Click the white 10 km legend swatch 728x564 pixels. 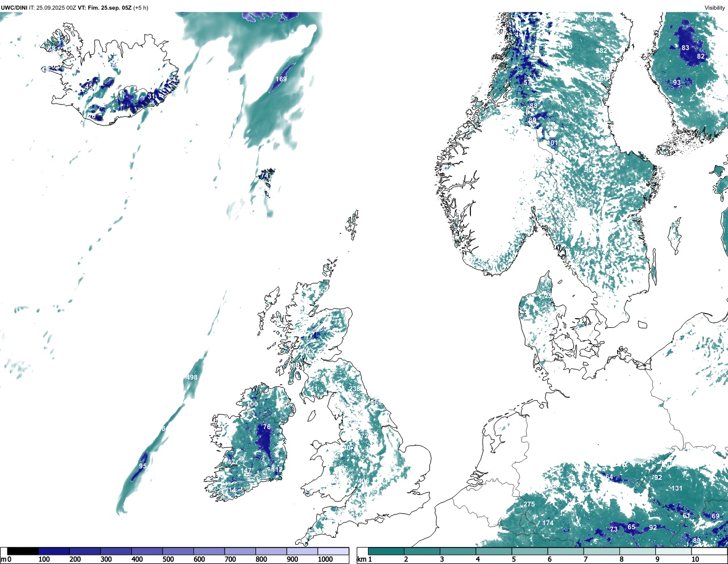(709, 551)
